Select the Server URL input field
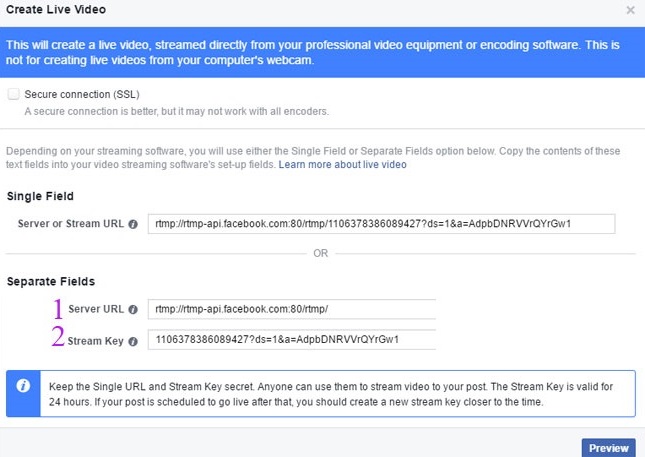Viewport: 645px width, 457px height. 292,310
